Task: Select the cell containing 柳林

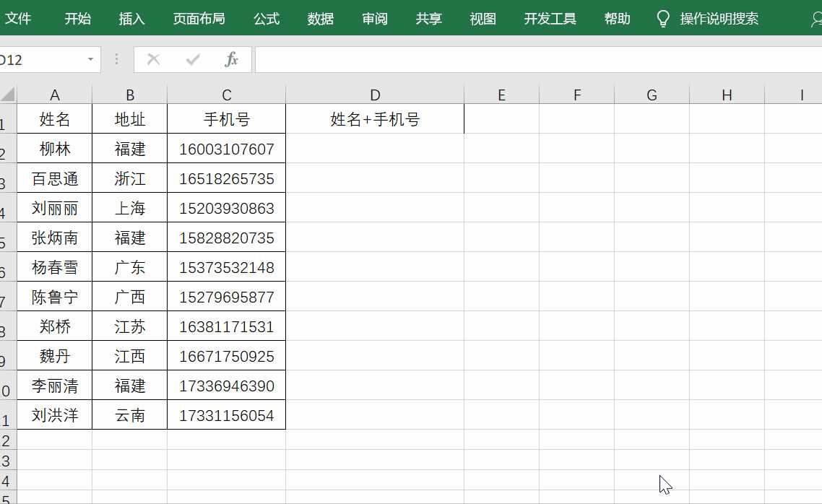Action: [x=54, y=149]
